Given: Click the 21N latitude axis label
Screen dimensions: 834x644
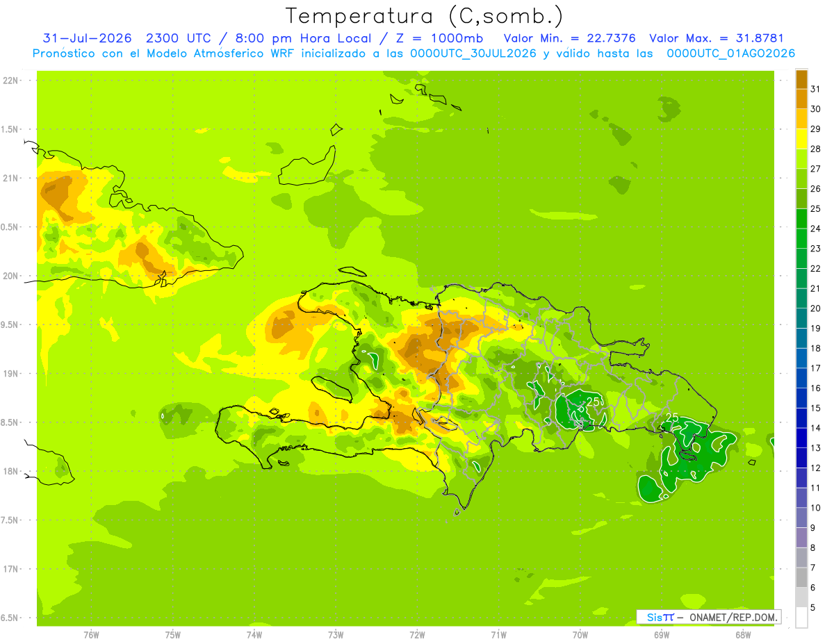Looking at the screenshot, I should (x=10, y=178).
